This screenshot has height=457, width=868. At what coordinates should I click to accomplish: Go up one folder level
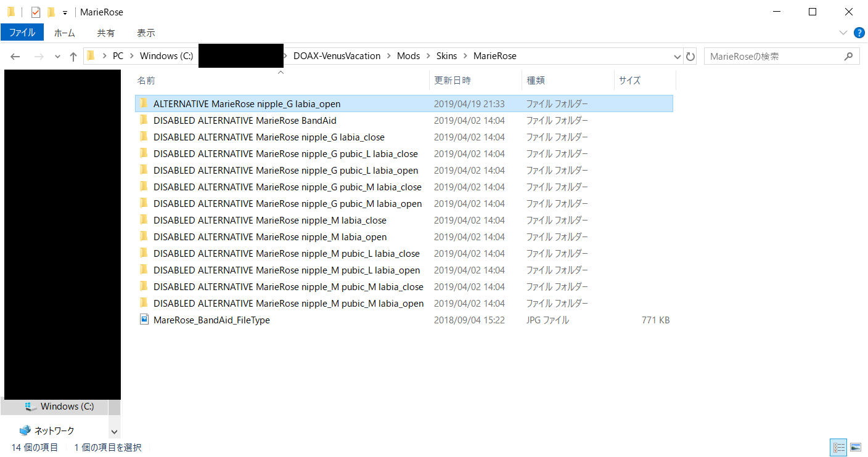73,56
